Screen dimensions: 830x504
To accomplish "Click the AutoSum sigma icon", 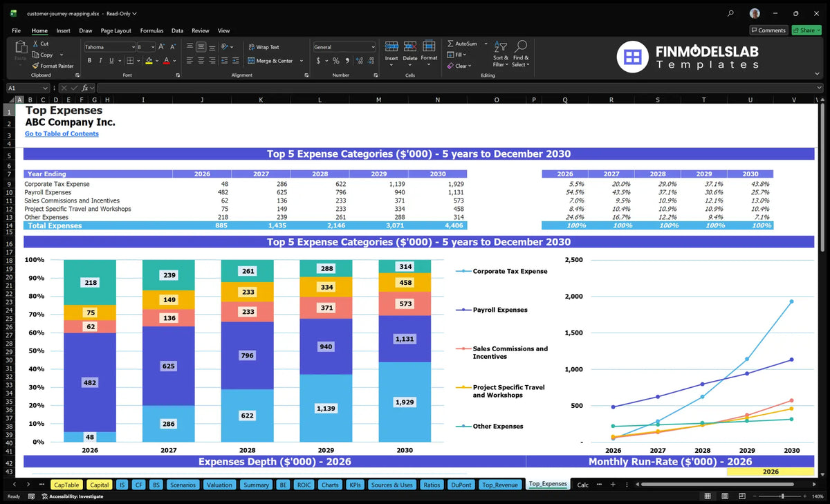I will [x=450, y=44].
